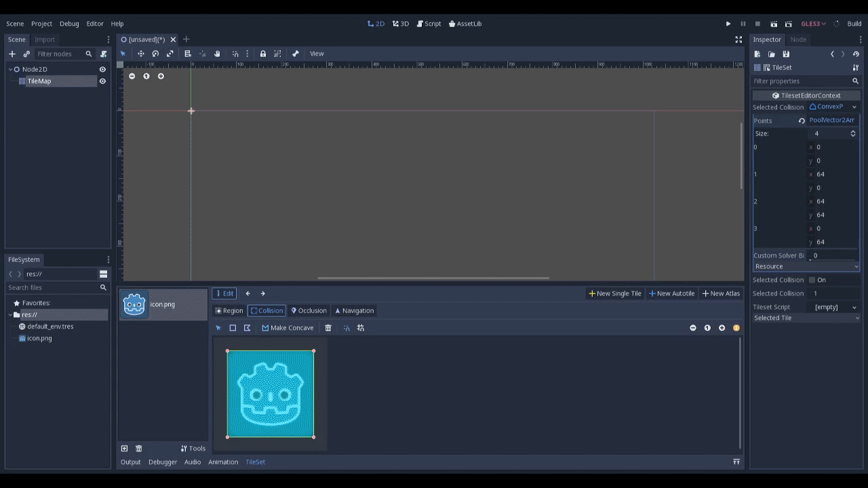Viewport: 868px width, 488px height.
Task: Stop the running scene
Action: click(x=757, y=24)
